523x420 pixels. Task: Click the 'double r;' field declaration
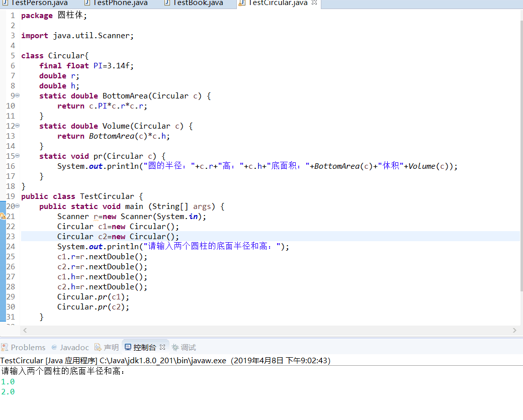coord(59,76)
